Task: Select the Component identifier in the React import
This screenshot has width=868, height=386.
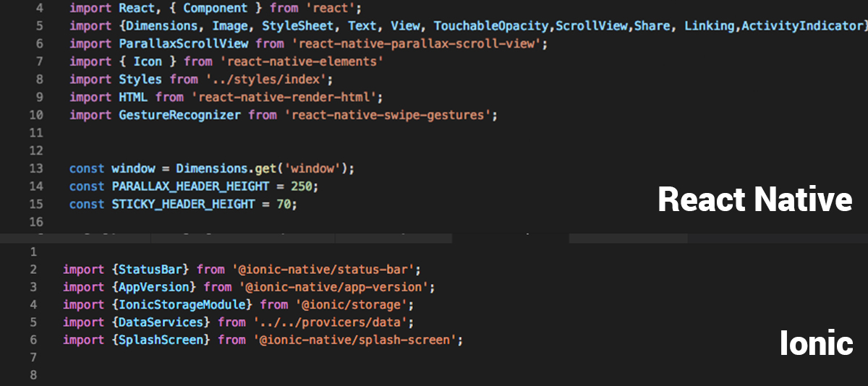Action: pyautogui.click(x=215, y=9)
